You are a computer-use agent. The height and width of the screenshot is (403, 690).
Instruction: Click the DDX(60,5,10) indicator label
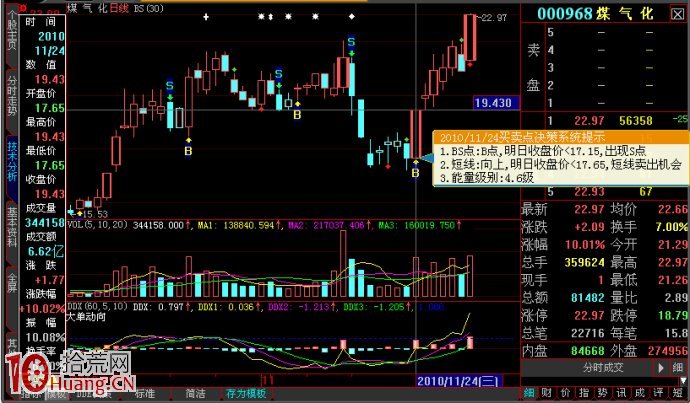pos(98,307)
